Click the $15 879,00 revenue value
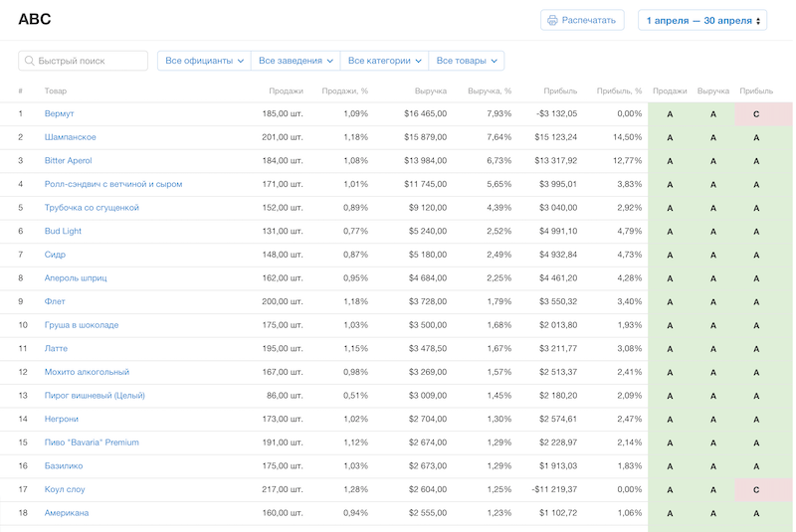This screenshot has width=796, height=532. tap(426, 137)
